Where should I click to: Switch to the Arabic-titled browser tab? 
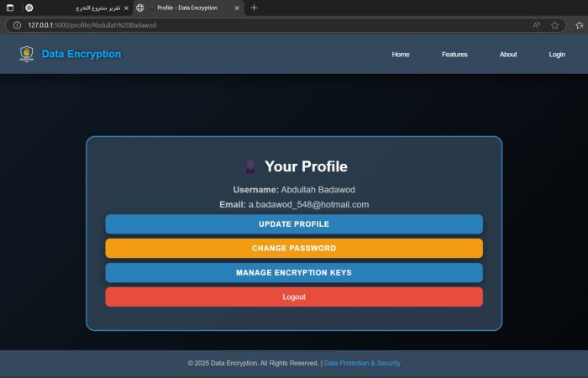click(80, 8)
